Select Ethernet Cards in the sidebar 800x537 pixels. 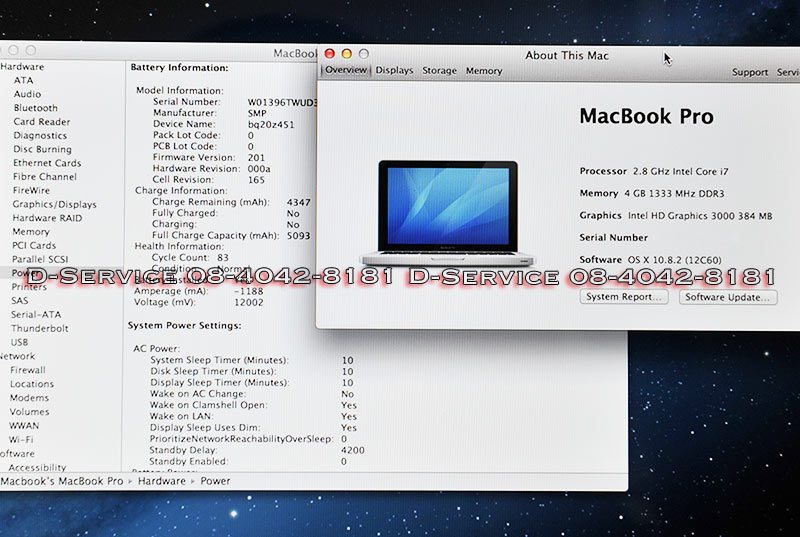[47, 163]
